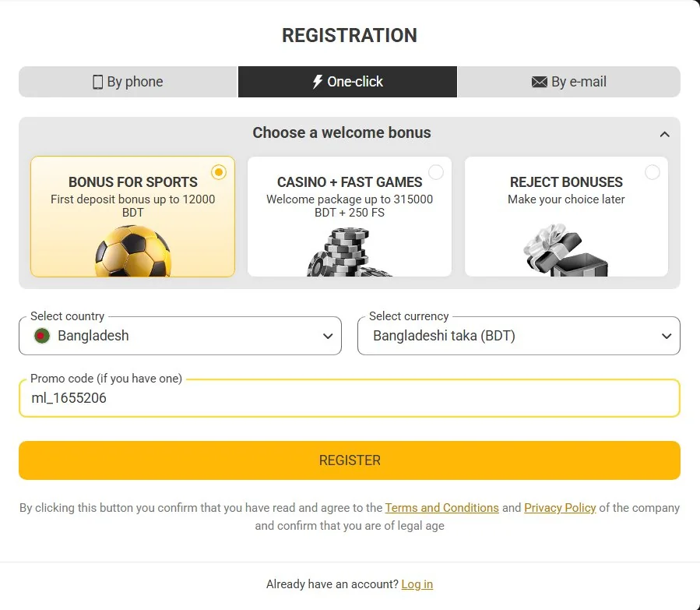Select the Casino + Fast Games radio button

coord(436,172)
